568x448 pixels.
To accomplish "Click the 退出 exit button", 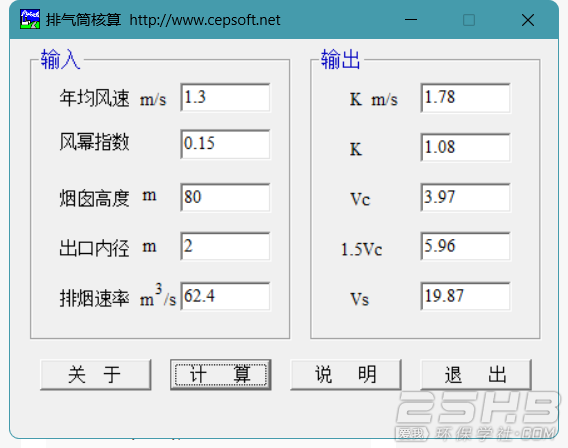I will coord(476,374).
